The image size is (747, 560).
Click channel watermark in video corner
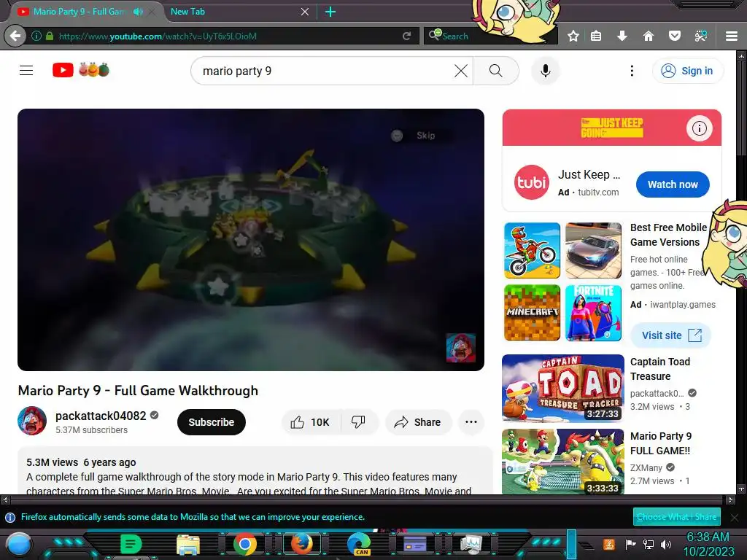[460, 348]
